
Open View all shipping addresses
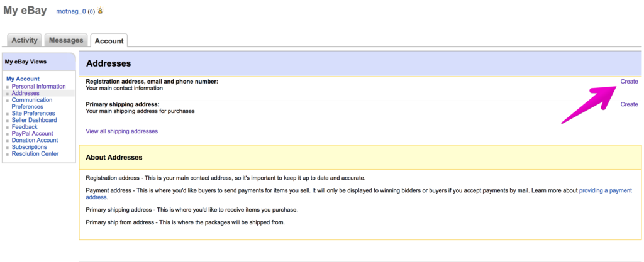(x=121, y=131)
